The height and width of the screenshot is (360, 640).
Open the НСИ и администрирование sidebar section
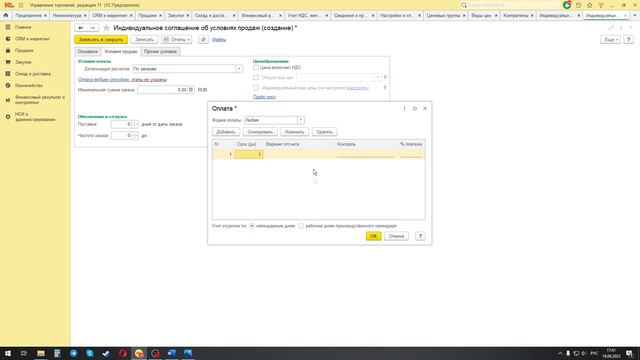pyautogui.click(x=35, y=117)
